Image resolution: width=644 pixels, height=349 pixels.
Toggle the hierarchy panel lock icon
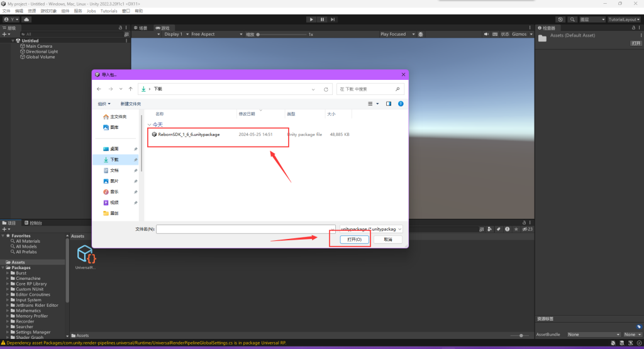(120, 28)
